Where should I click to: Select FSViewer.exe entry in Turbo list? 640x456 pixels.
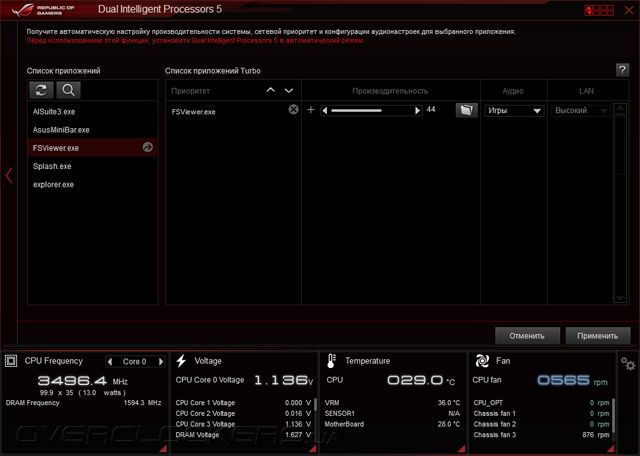(x=193, y=112)
